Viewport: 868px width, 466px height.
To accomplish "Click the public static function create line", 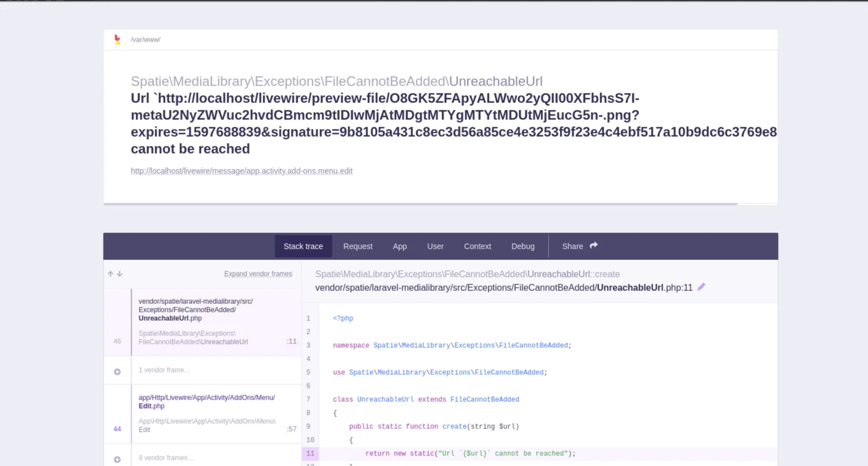I will (434, 427).
